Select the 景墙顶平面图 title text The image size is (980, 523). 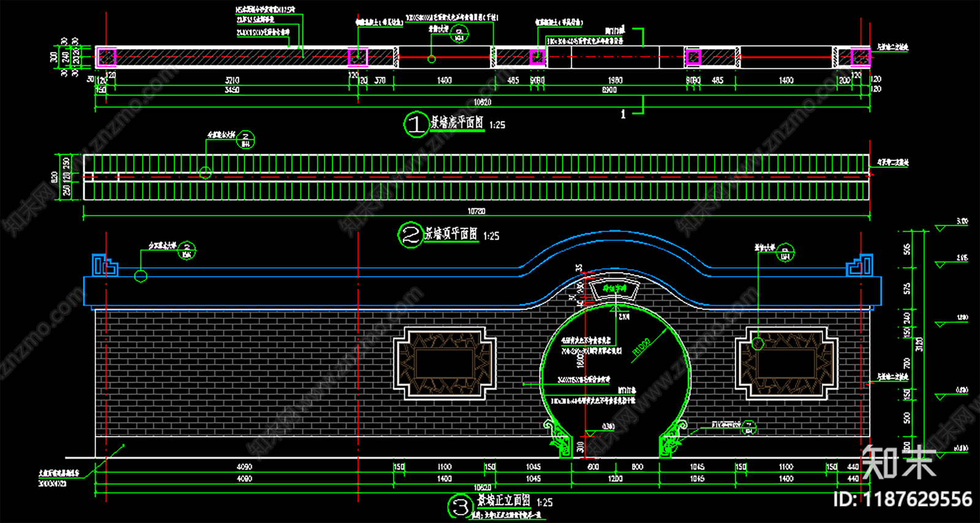(451, 234)
